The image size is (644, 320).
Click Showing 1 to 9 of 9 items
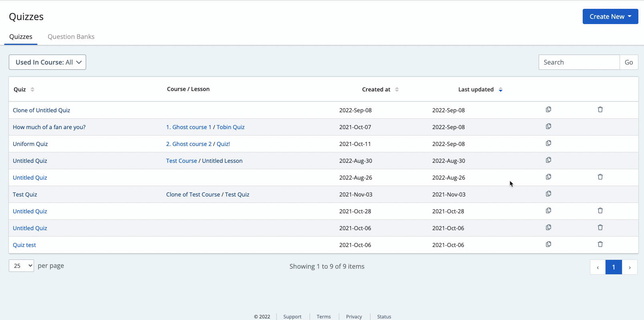[327, 266]
